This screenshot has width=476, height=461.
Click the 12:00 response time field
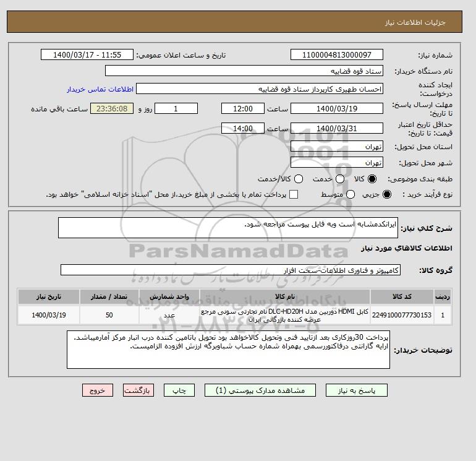(x=243, y=108)
